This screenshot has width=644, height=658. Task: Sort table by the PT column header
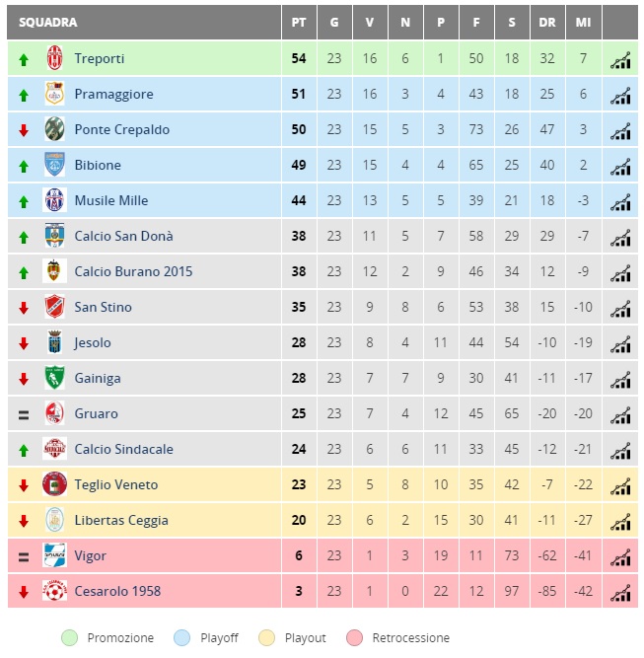[299, 23]
